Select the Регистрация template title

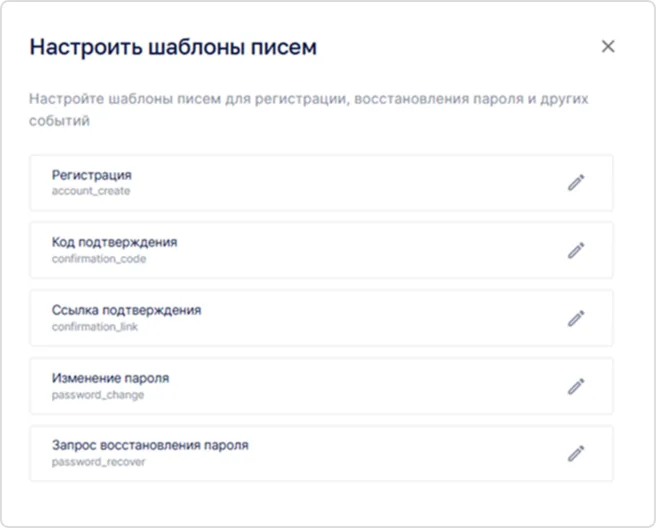coord(91,175)
